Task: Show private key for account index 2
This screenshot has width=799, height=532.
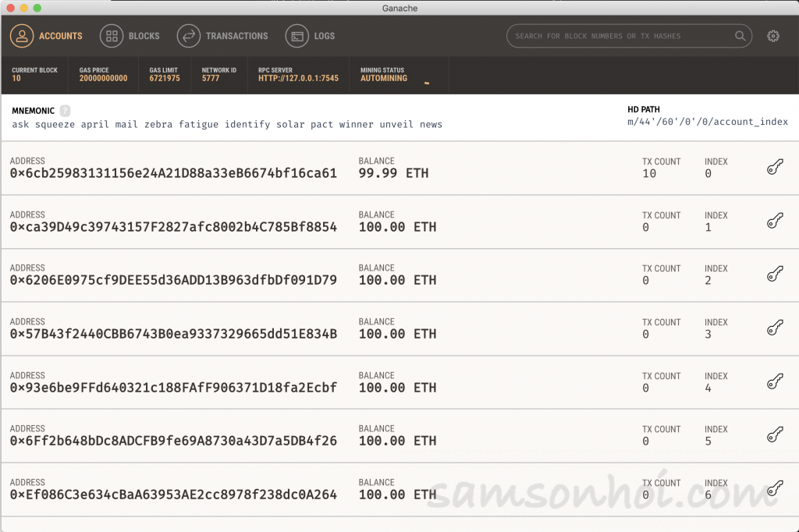Action: point(775,274)
